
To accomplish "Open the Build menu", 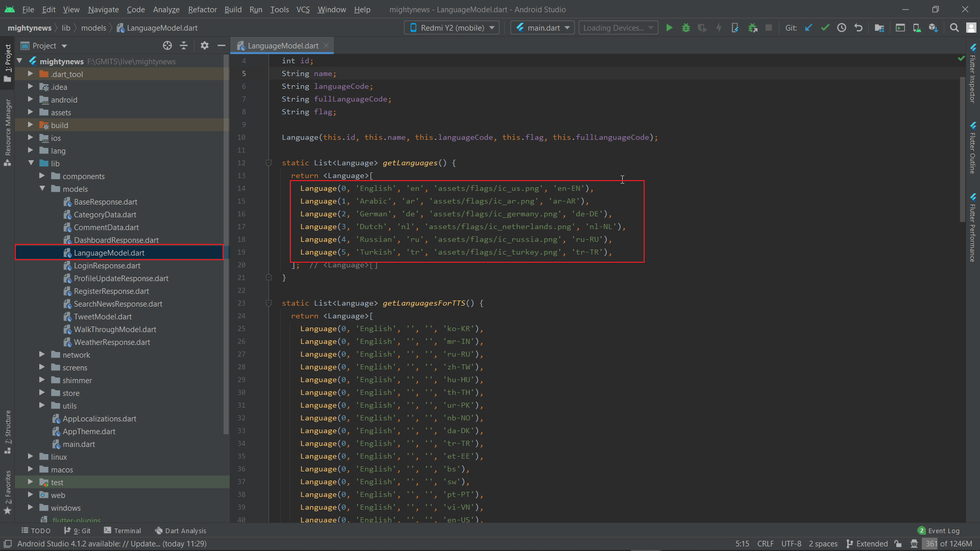I will click(233, 10).
